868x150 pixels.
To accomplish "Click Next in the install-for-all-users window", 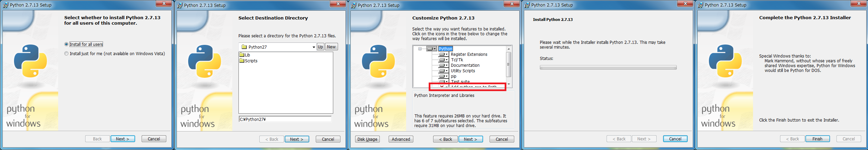I will click(122, 139).
